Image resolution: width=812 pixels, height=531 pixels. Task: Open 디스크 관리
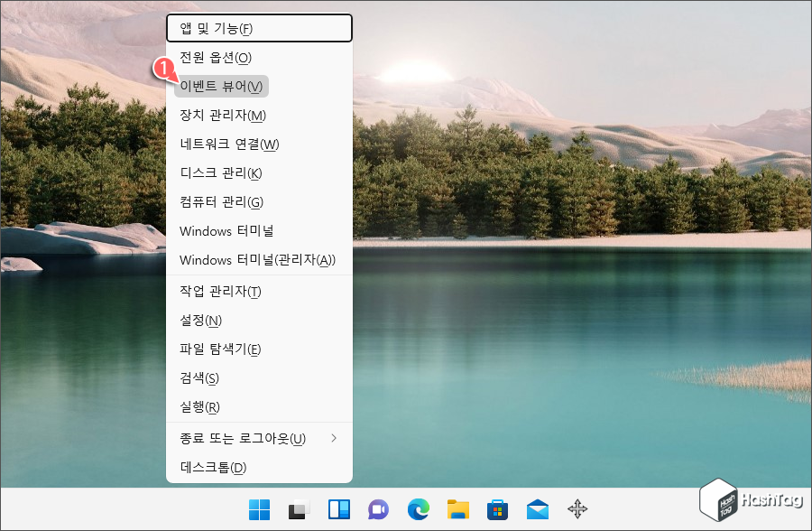coord(217,172)
